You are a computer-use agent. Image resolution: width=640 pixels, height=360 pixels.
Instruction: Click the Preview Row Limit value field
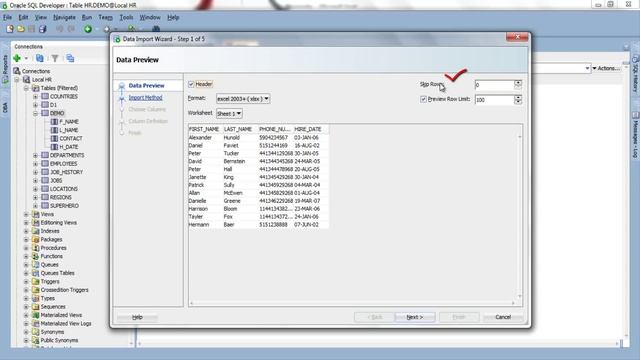(x=494, y=100)
